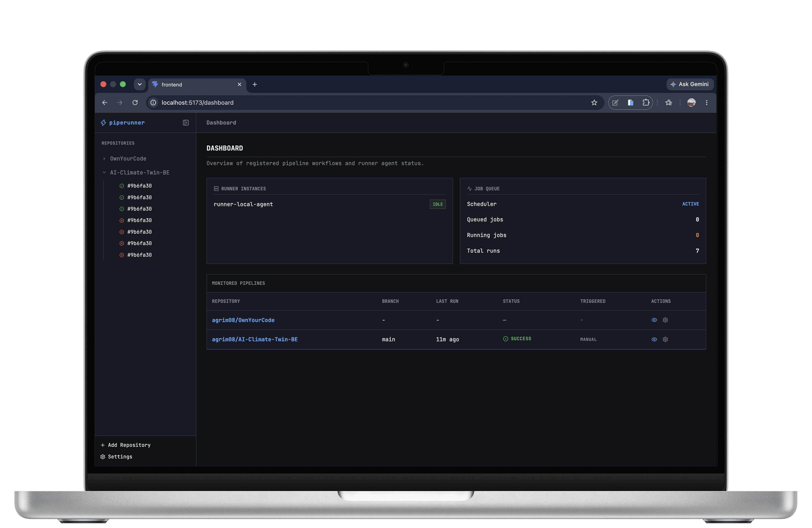The image size is (812, 528).
Task: Click the MANUAL triggered cell
Action: (x=588, y=339)
